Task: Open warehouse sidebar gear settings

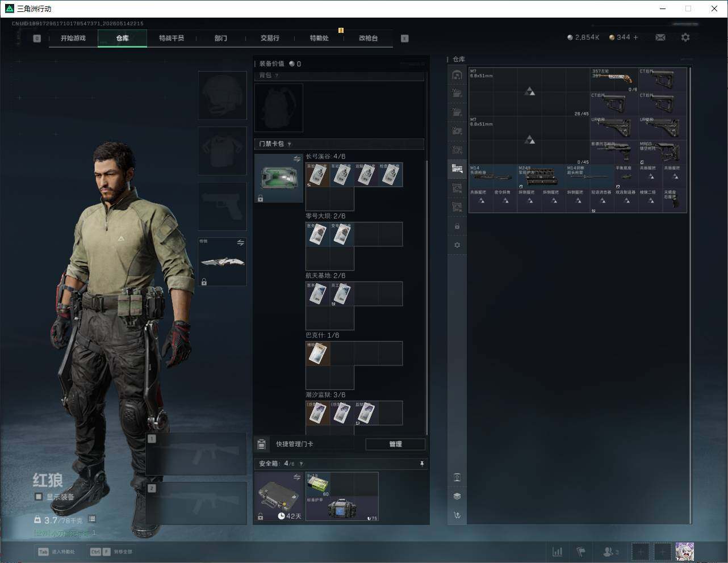Action: pos(457,245)
